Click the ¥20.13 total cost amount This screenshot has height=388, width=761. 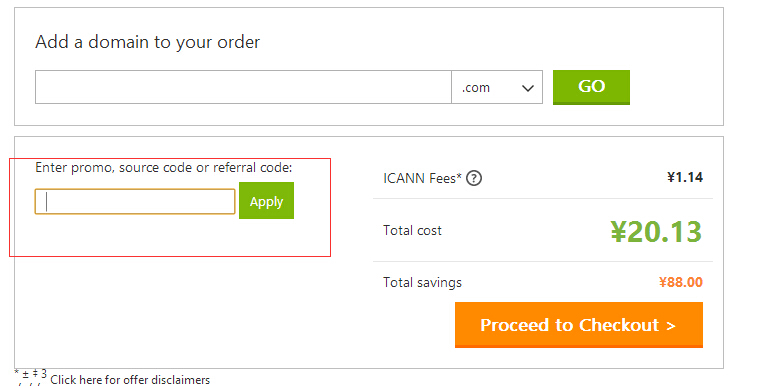[656, 231]
